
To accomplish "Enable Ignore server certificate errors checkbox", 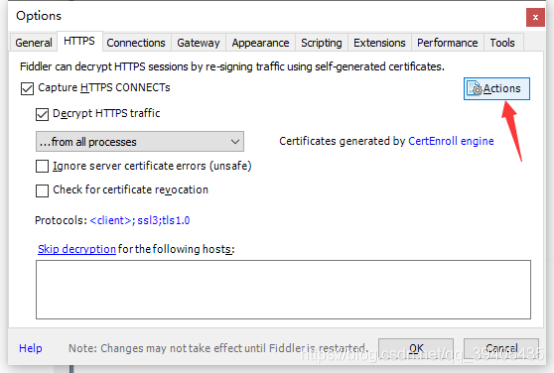I will 42,166.
